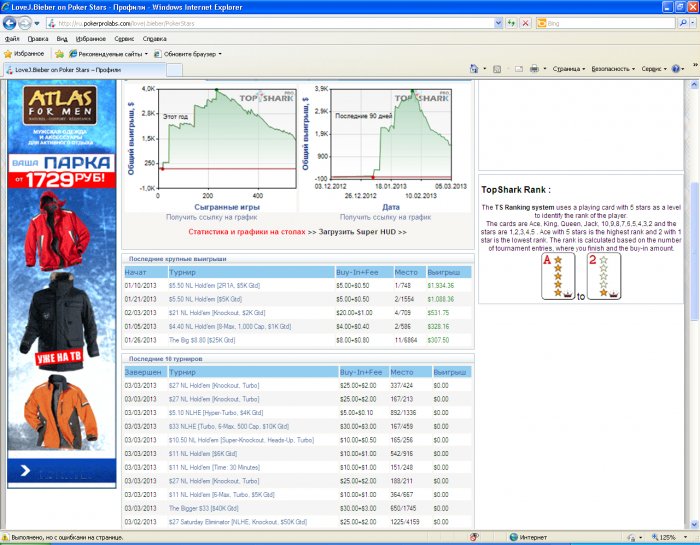Click the vertical scrollbar up arrow

[694, 84]
